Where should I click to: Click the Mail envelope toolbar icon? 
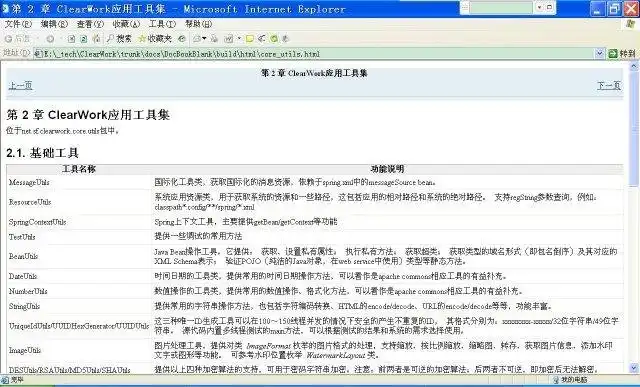pos(197,39)
